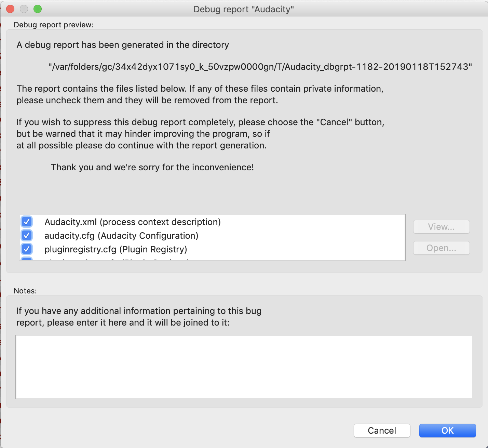Select the audacity.cfg (Audacity Configuration) row

(212, 236)
